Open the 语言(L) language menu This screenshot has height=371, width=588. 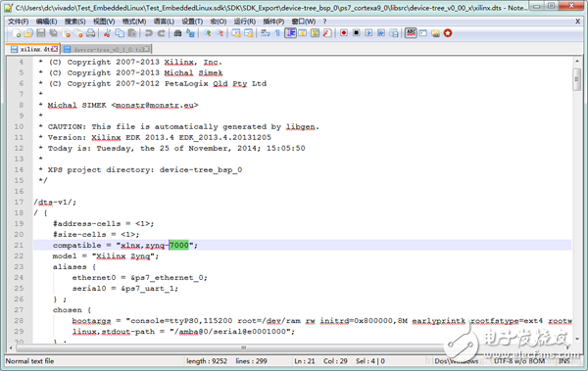(x=164, y=22)
